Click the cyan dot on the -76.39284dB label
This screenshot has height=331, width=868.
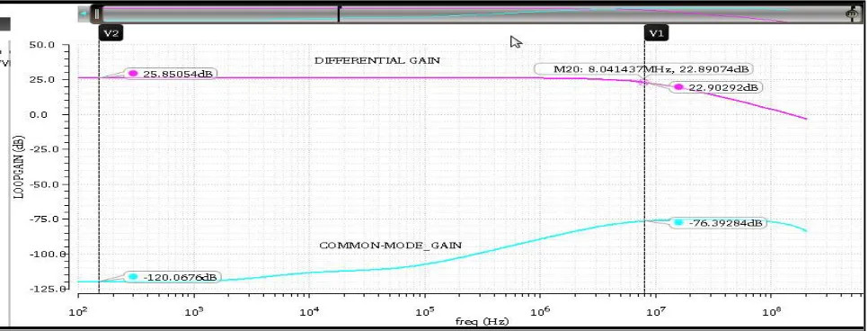pyautogui.click(x=678, y=223)
